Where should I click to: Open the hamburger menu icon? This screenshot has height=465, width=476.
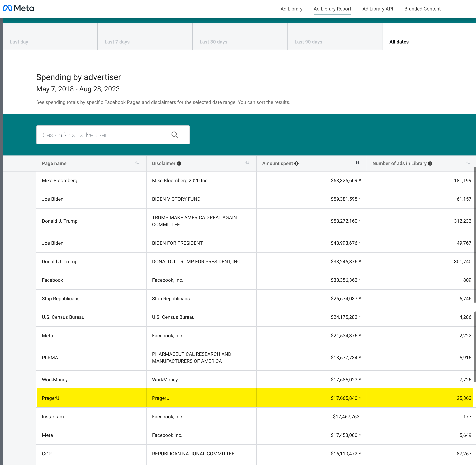click(450, 9)
